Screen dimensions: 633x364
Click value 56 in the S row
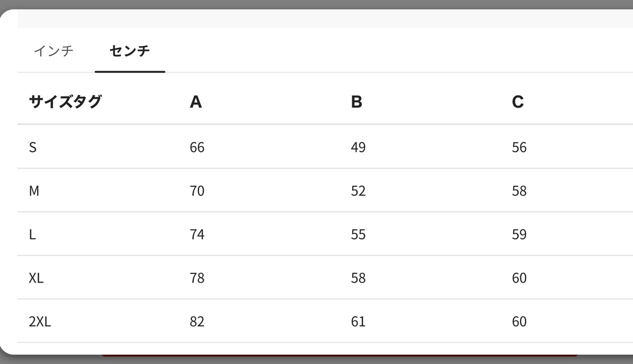(x=519, y=147)
